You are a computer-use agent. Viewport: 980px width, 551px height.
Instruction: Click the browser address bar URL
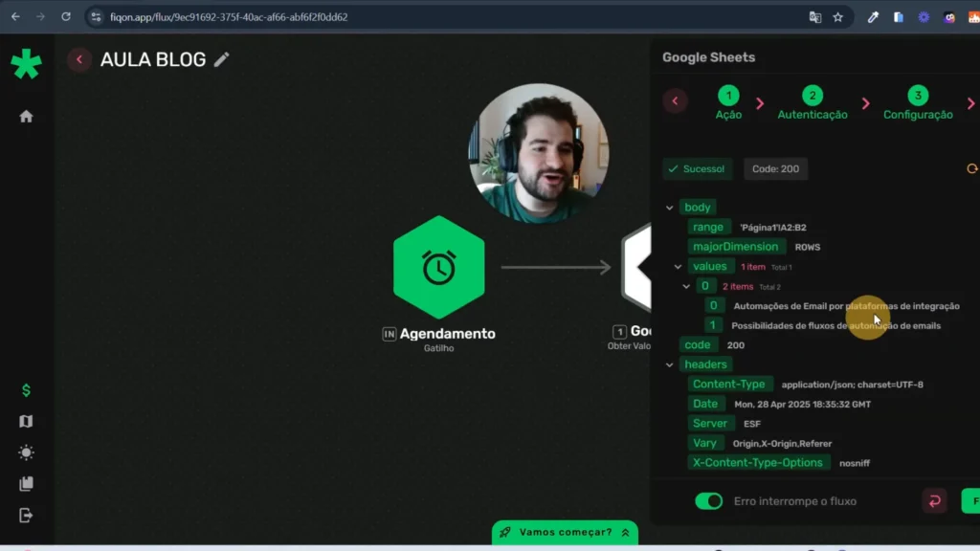(230, 16)
